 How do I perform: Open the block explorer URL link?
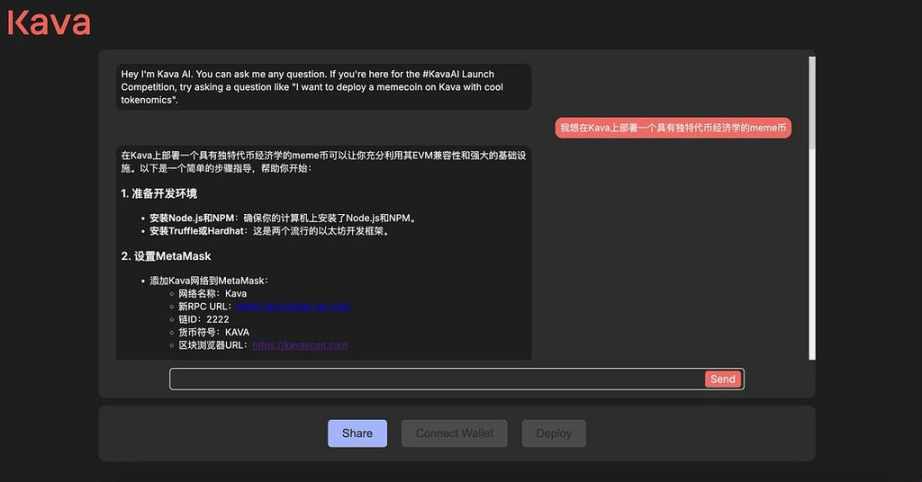pos(300,345)
